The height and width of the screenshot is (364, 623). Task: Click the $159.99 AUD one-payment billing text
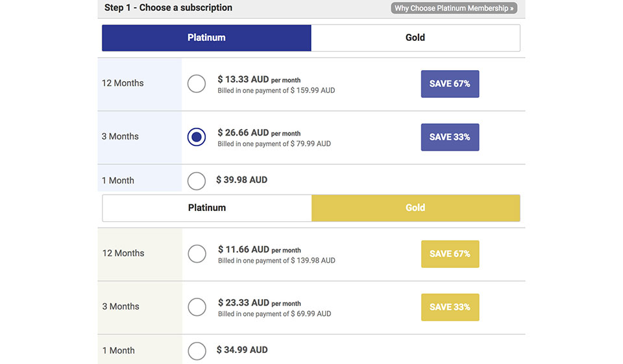pyautogui.click(x=276, y=91)
